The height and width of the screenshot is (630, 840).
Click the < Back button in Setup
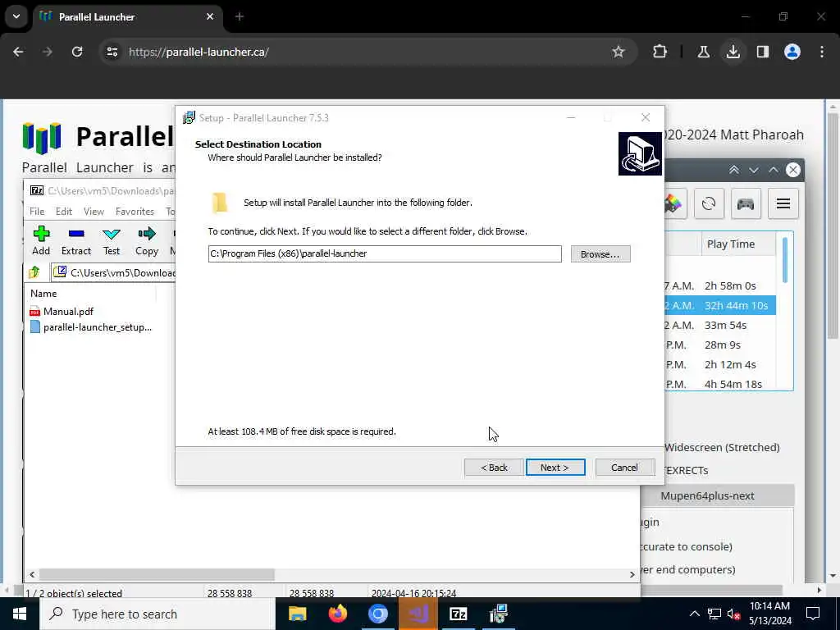click(493, 467)
